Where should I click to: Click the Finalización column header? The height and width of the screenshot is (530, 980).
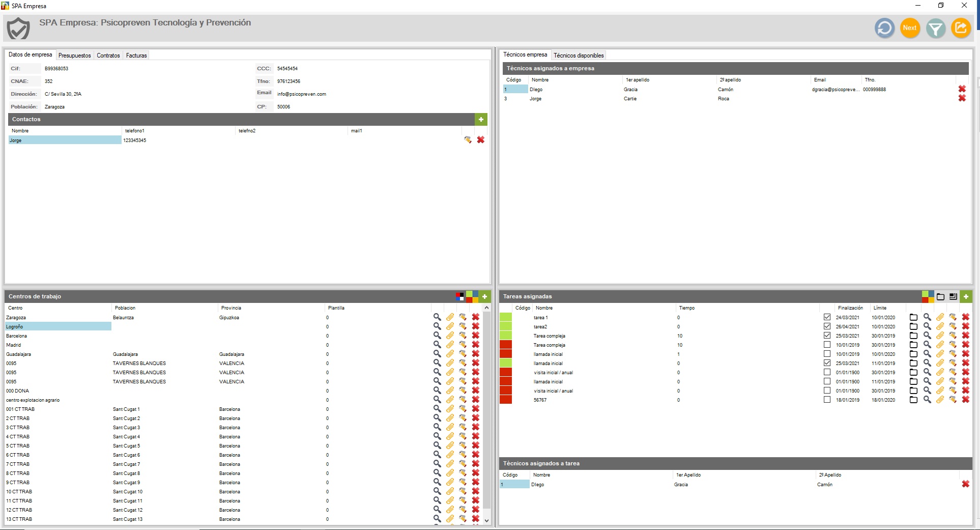tap(850, 308)
